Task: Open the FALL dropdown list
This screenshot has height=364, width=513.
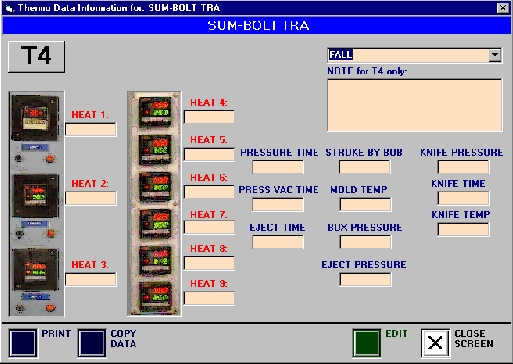Action: (x=495, y=55)
